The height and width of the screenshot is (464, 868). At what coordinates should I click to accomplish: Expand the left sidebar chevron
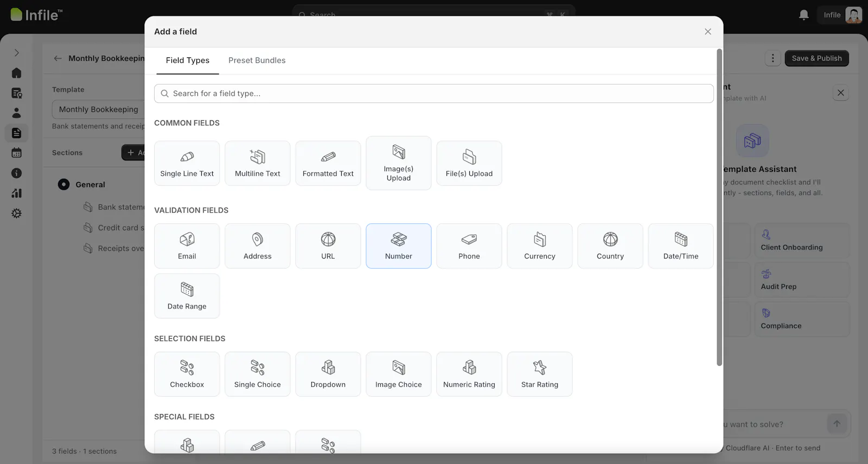(x=16, y=53)
